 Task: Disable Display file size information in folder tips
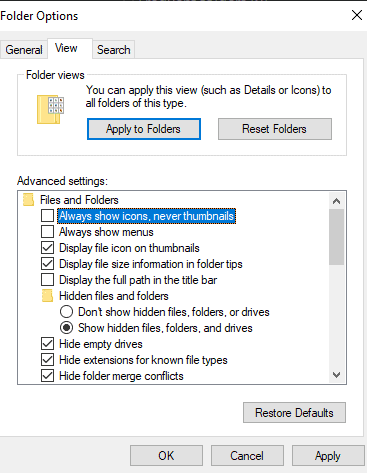point(47,264)
